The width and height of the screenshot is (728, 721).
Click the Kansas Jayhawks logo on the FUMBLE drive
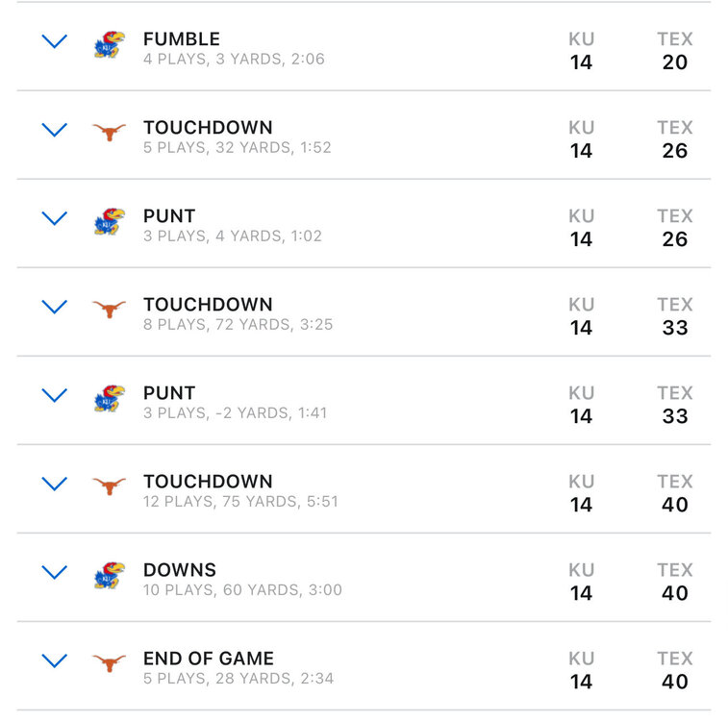click(109, 45)
